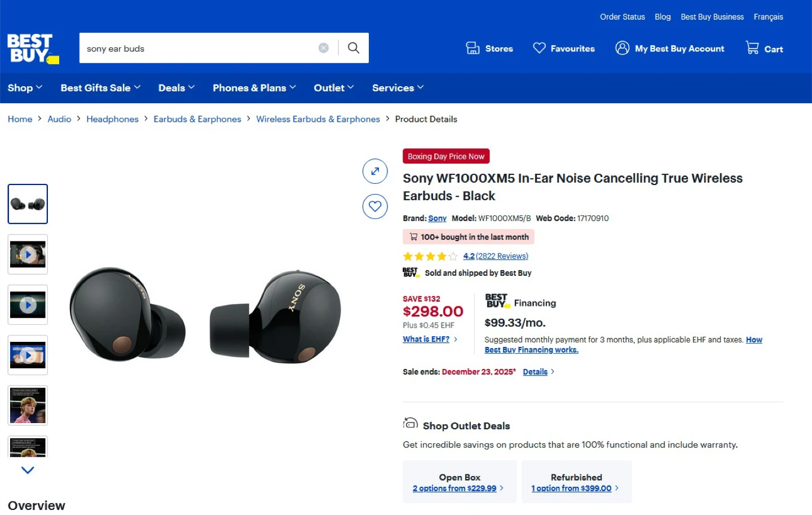
Task: Save product with heart icon
Action: (x=375, y=206)
